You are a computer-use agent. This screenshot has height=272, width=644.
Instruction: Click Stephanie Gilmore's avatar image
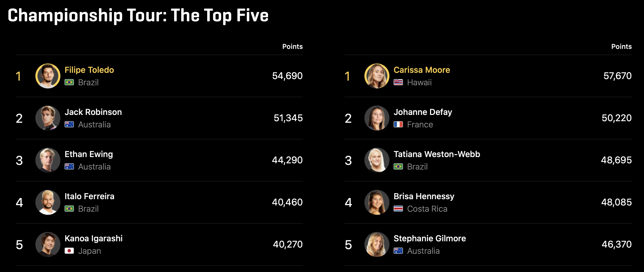(x=377, y=244)
